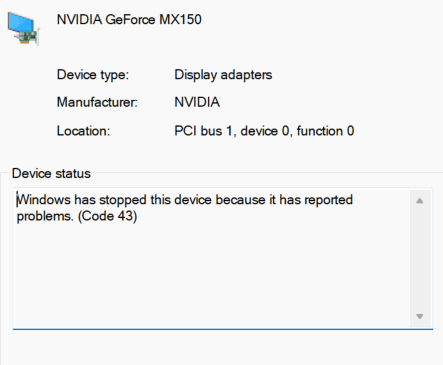This screenshot has width=443, height=365.
Task: Click the 'Device type:' label
Action: click(93, 75)
